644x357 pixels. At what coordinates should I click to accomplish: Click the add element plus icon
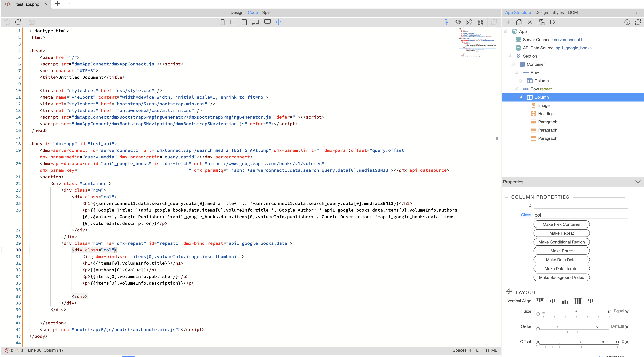coord(508,22)
